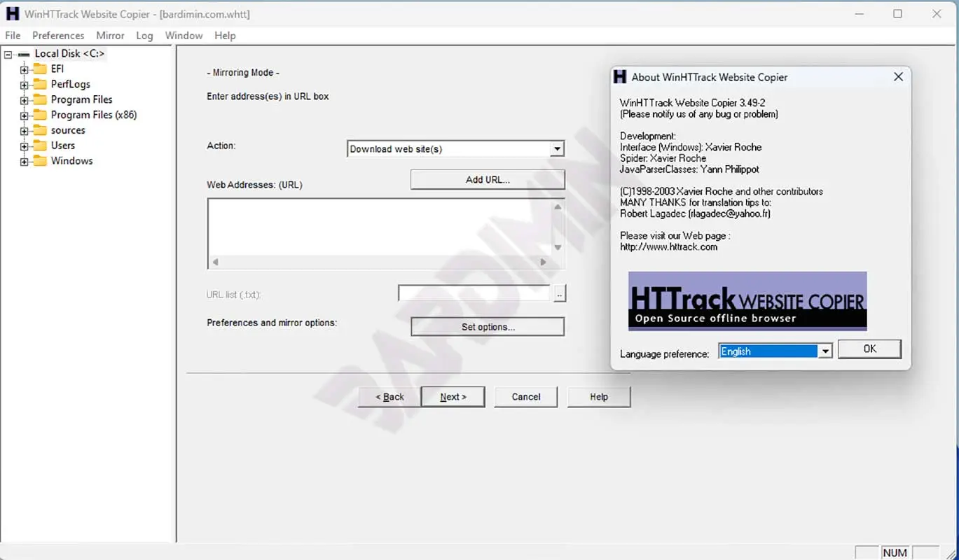Click the EFI folder icon
The image size is (959, 560).
coord(39,69)
